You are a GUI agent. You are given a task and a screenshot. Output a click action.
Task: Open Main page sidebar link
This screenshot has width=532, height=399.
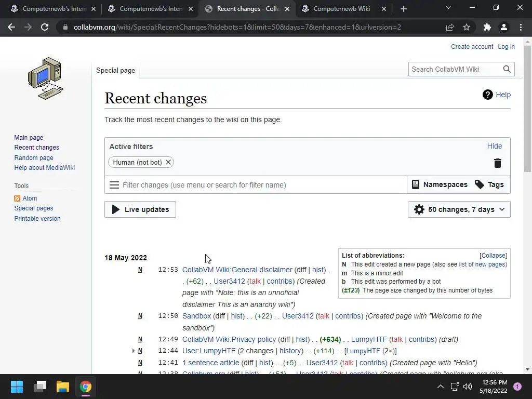pos(29,137)
